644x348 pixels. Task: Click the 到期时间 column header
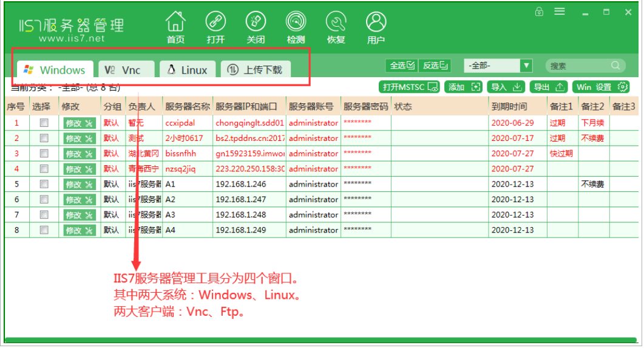pos(518,106)
